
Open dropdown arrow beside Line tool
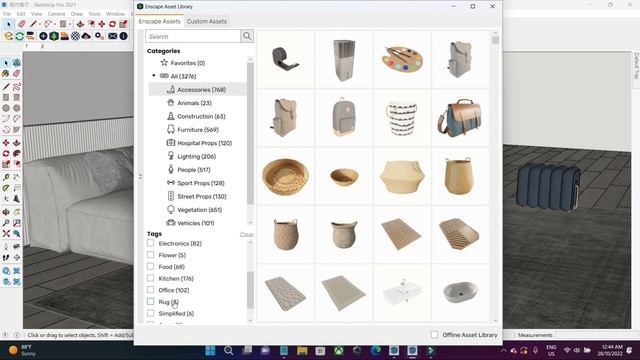coord(40,24)
